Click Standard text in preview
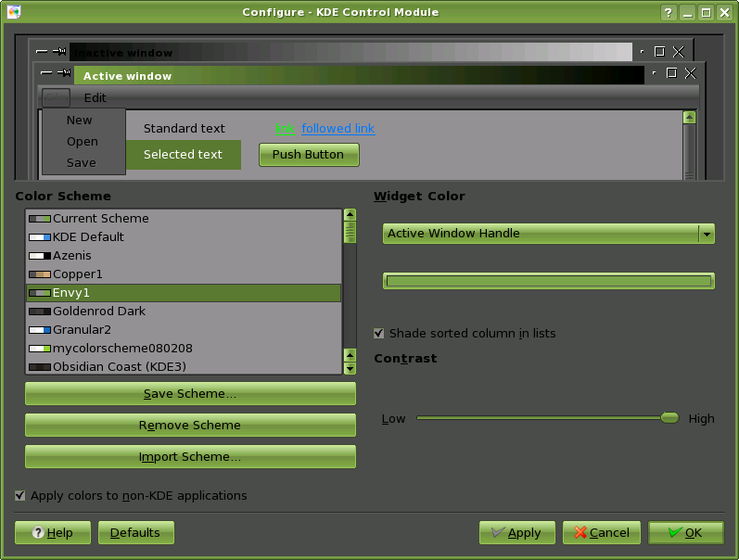 click(x=185, y=128)
